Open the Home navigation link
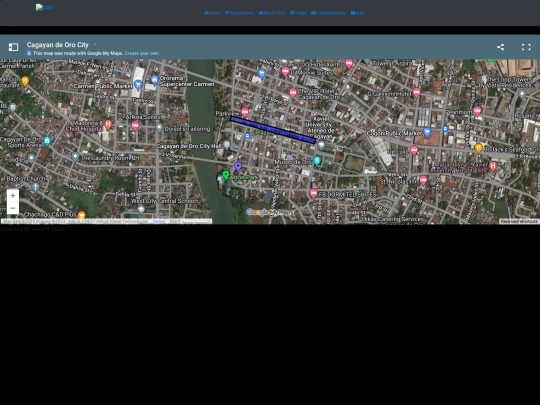Screen dimensions: 540x405 pyautogui.click(x=212, y=13)
